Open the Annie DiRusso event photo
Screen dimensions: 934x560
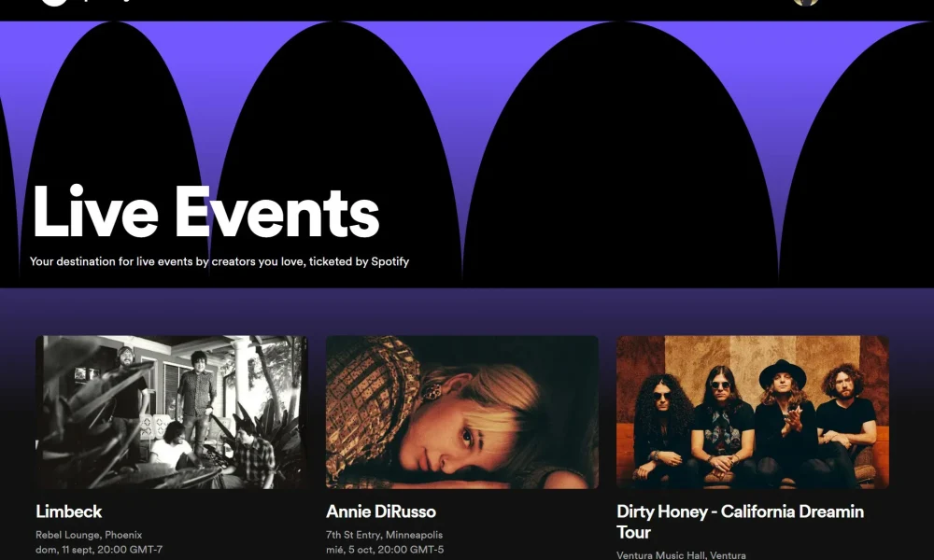461,412
